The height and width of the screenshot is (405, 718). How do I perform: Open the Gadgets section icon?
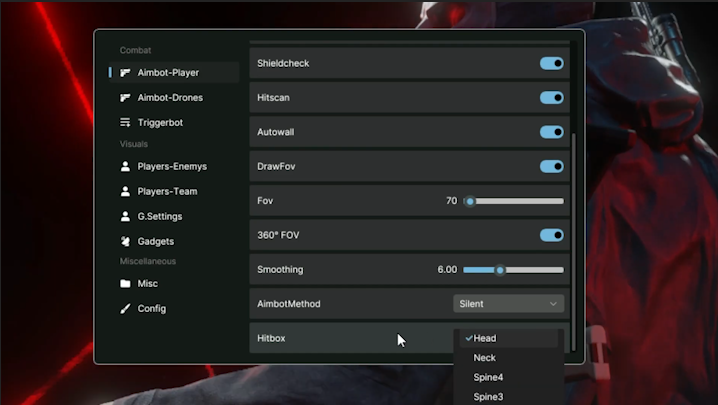click(126, 241)
